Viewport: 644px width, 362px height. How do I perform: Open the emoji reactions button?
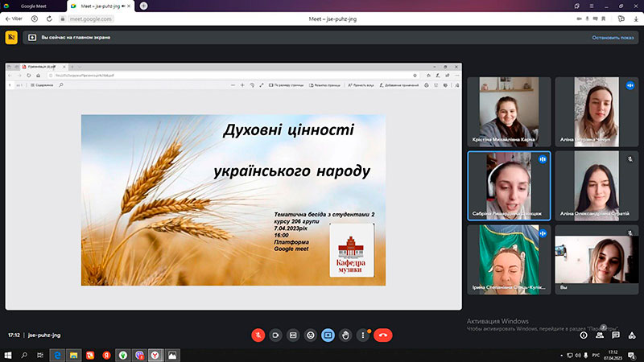[311, 335]
